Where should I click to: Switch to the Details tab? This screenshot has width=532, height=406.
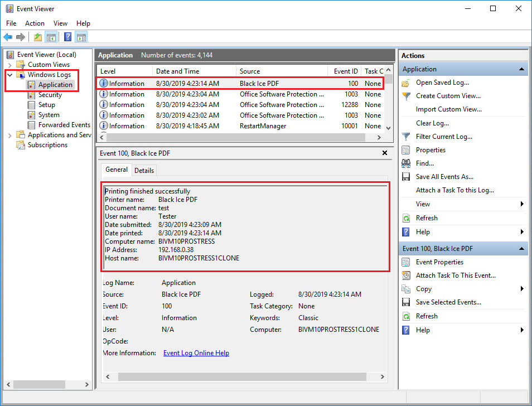144,170
